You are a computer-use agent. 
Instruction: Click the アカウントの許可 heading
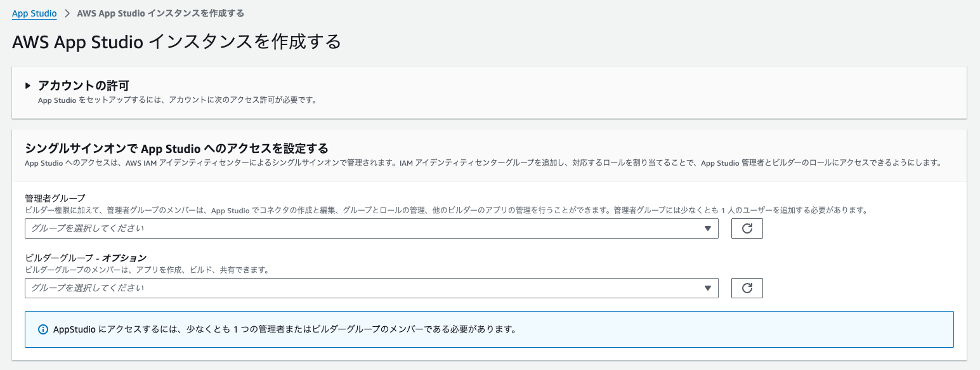coord(84,86)
